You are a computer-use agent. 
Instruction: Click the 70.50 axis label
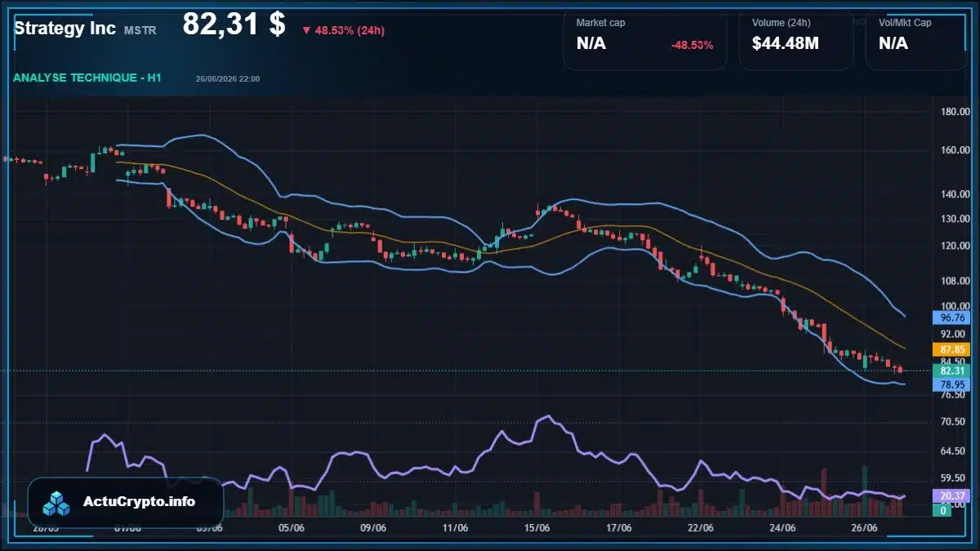(953, 422)
